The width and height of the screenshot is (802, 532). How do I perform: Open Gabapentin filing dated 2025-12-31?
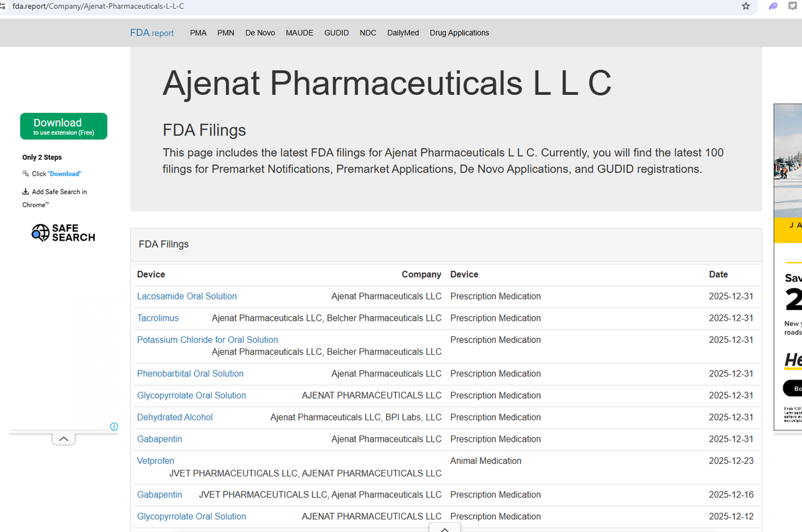tap(159, 439)
